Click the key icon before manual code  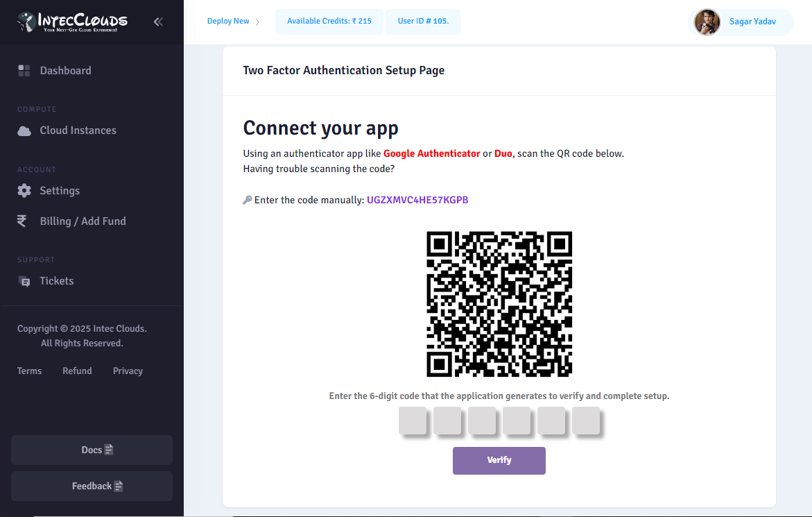(248, 200)
